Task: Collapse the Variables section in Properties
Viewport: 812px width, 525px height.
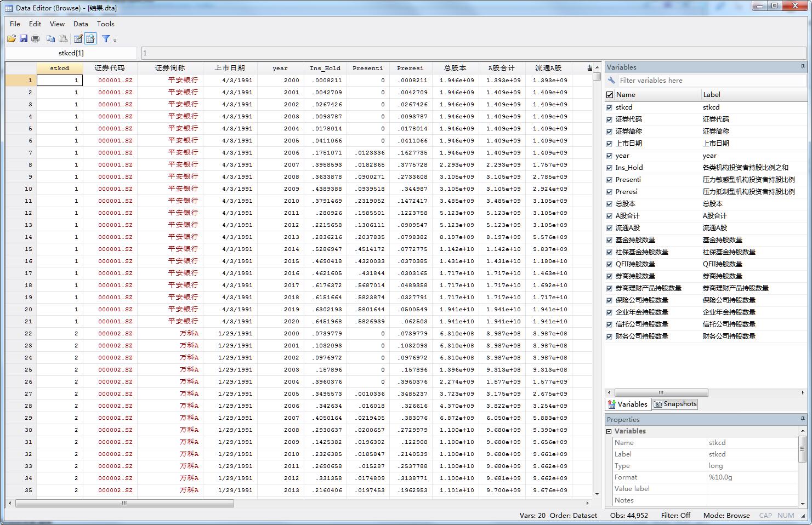Action: (609, 431)
